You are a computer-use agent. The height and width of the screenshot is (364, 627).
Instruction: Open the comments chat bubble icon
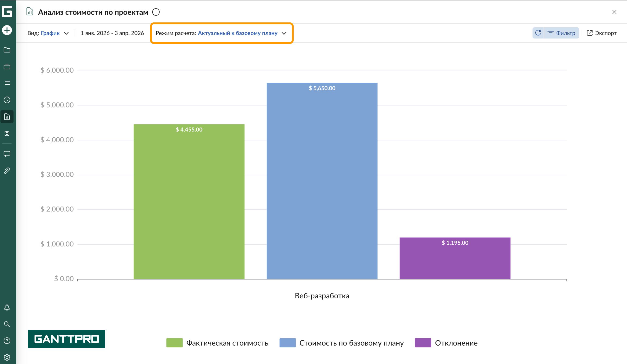(7, 154)
